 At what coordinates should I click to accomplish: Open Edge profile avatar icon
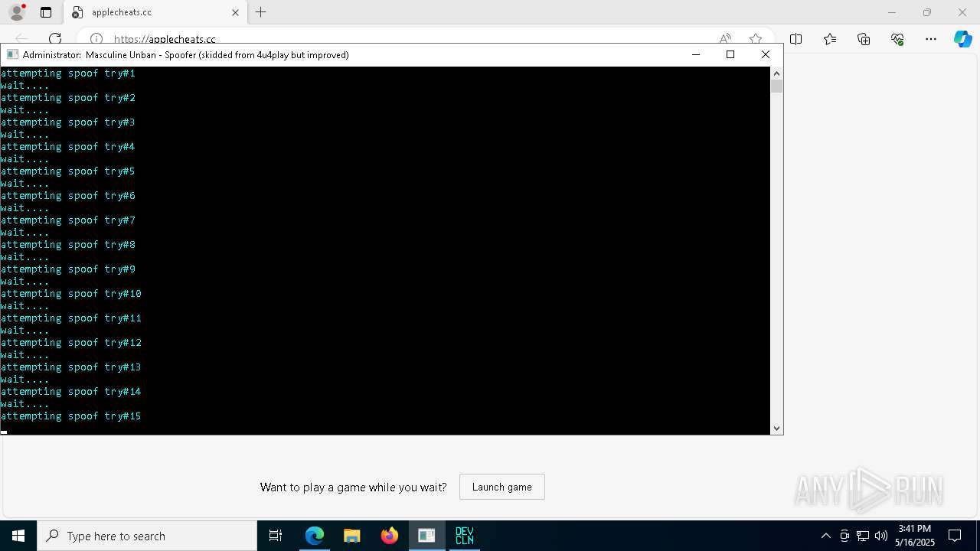pyautogui.click(x=16, y=12)
